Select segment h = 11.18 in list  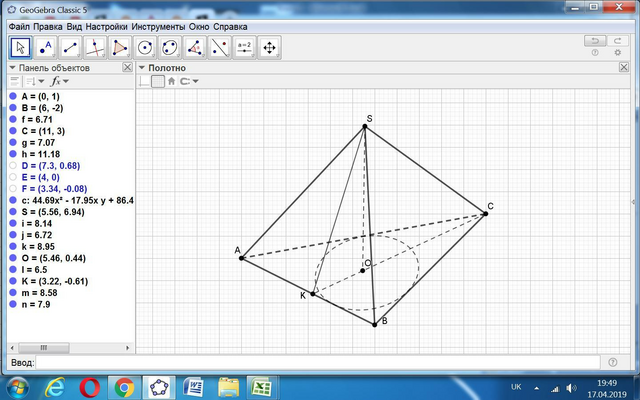(41, 154)
